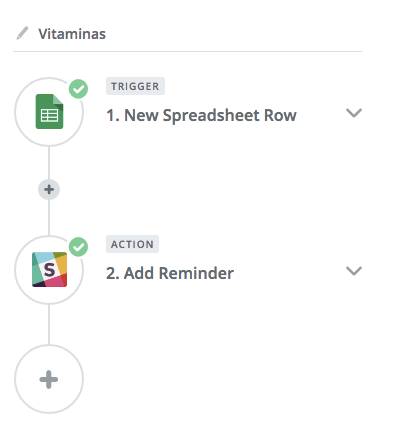
Task: Open the Google Sheets trigger icon
Action: pyautogui.click(x=49, y=112)
